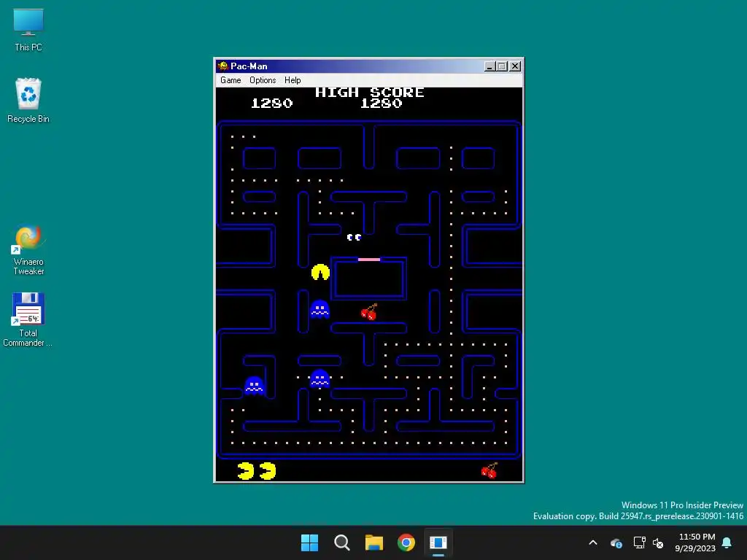The height and width of the screenshot is (560, 747).
Task: Click the HIGH SCORE label
Action: (x=370, y=93)
